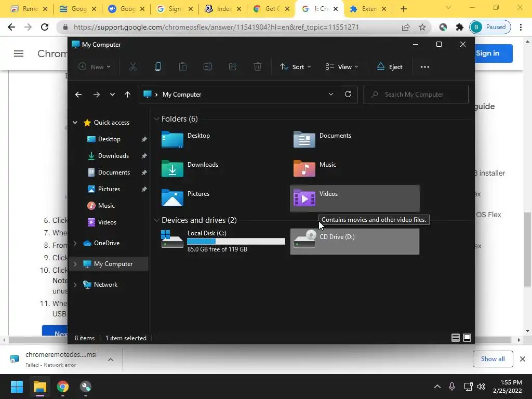
Task: Click the Cut scissors icon in Explorer toolbar
Action: pos(132,67)
